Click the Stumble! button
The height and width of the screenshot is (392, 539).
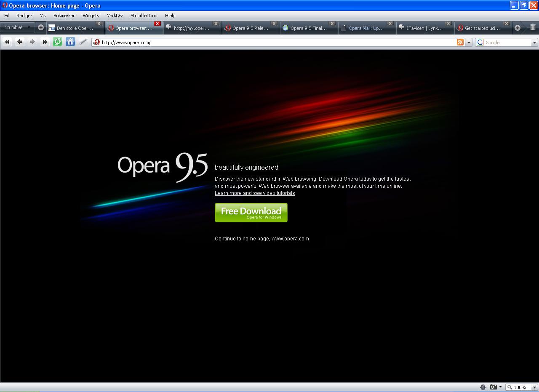pyautogui.click(x=13, y=27)
